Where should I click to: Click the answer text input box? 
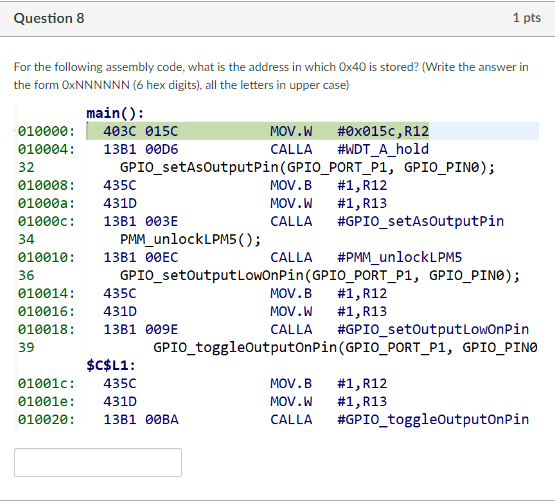98,462
